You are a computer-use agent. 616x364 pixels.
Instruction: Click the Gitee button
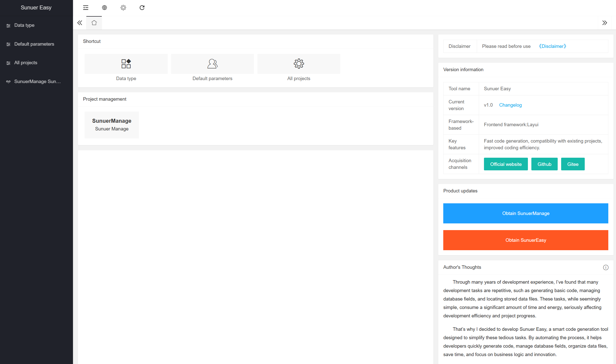573,164
